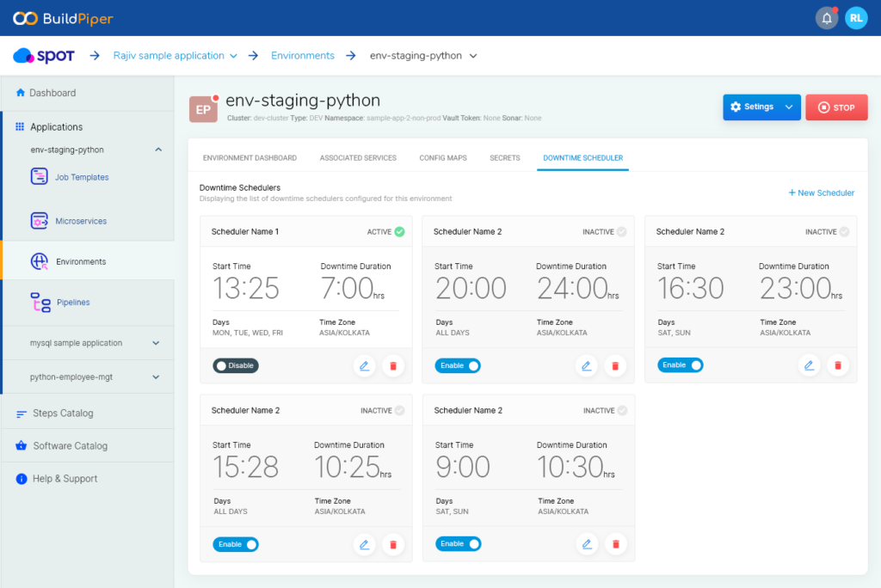Open Help & Support in sidebar
The width and height of the screenshot is (881, 588).
(65, 479)
